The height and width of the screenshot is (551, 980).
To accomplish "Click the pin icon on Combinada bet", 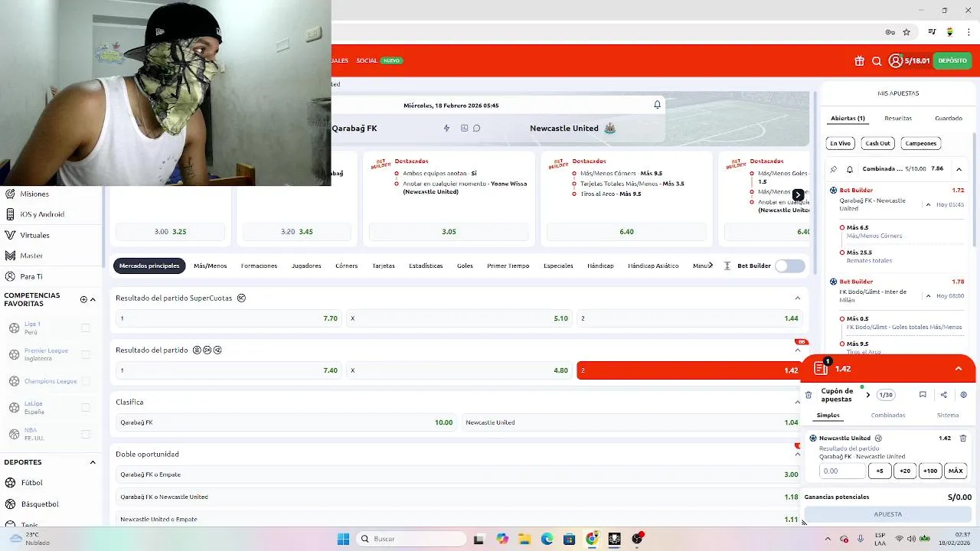I will (834, 169).
